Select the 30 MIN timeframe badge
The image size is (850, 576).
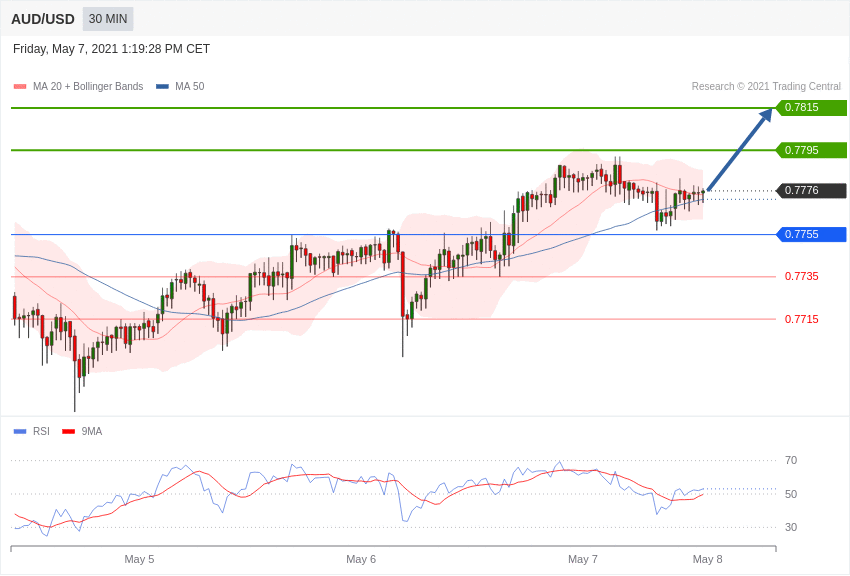coord(108,19)
